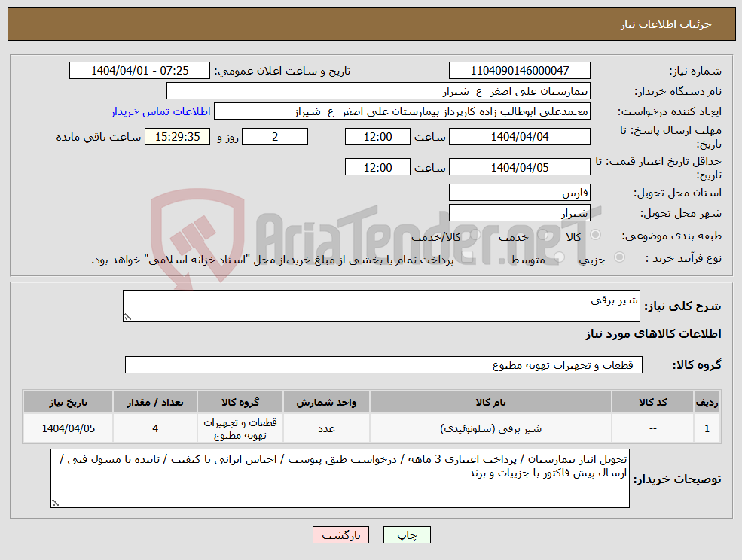Viewport: 742px width, 560px height.
Task: Select the خدمت radio button
Action: (x=543, y=235)
